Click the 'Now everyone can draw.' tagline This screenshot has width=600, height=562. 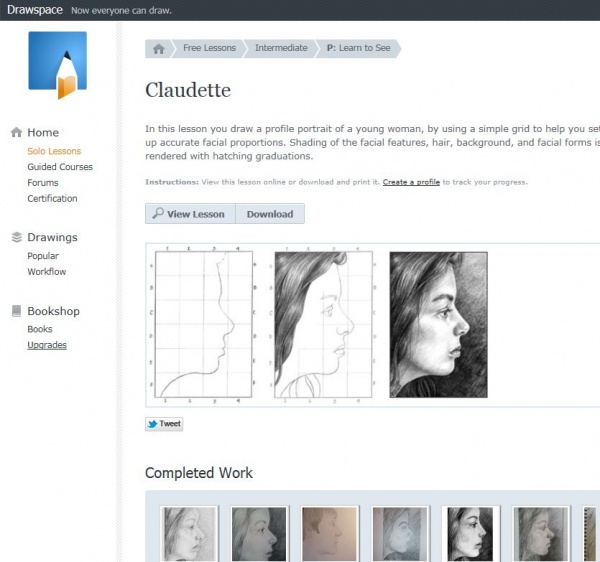point(121,11)
